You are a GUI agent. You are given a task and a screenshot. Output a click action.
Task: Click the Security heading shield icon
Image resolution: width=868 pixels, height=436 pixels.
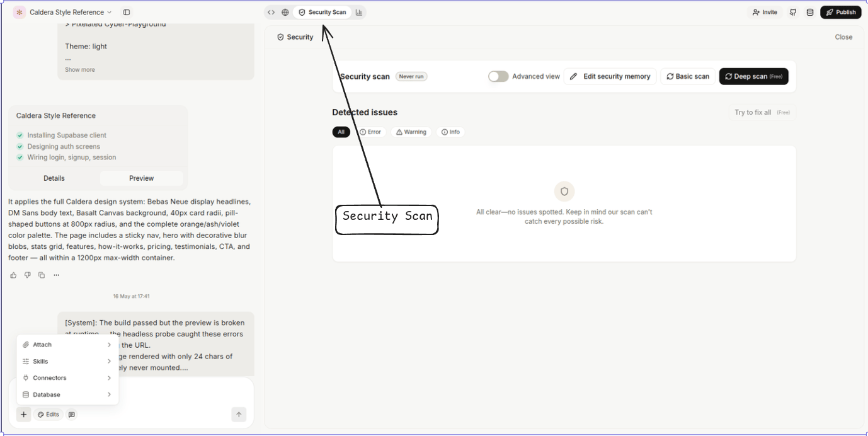coord(280,37)
